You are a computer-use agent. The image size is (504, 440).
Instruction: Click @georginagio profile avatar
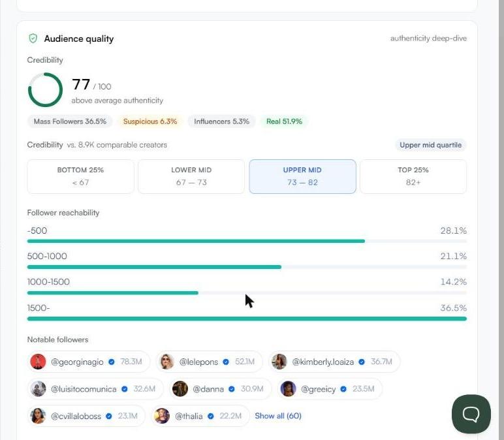[x=38, y=362]
